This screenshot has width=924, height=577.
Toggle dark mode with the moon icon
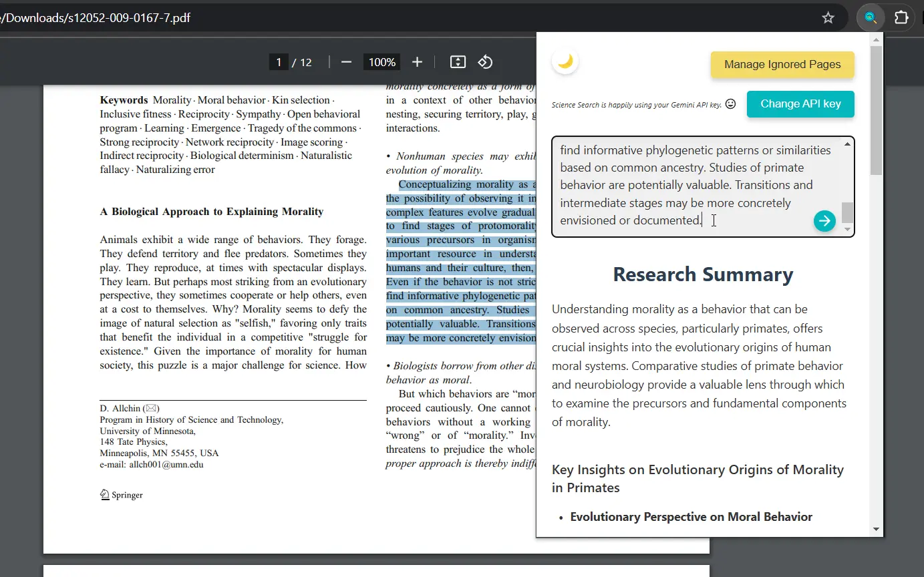click(565, 61)
